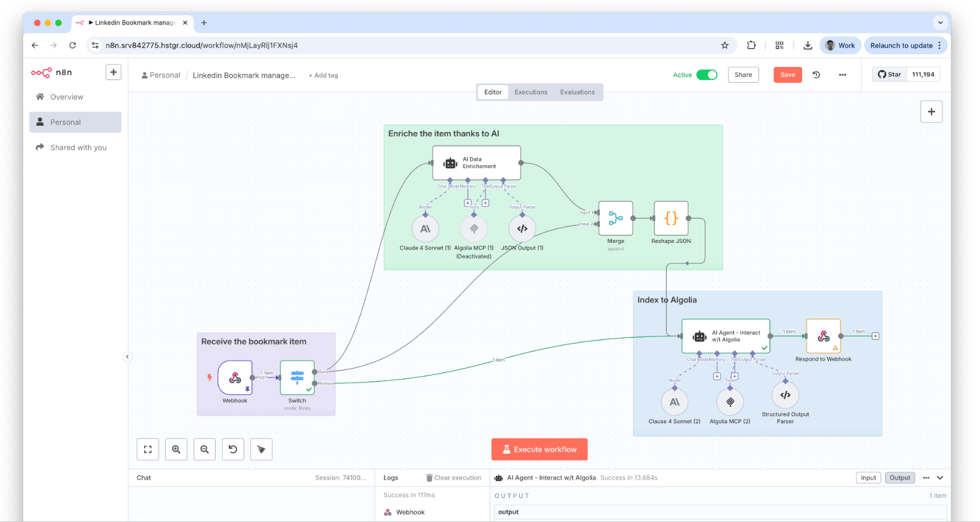Open the Relaunch to update menu dots
Image resolution: width=980 pixels, height=522 pixels.
click(940, 46)
